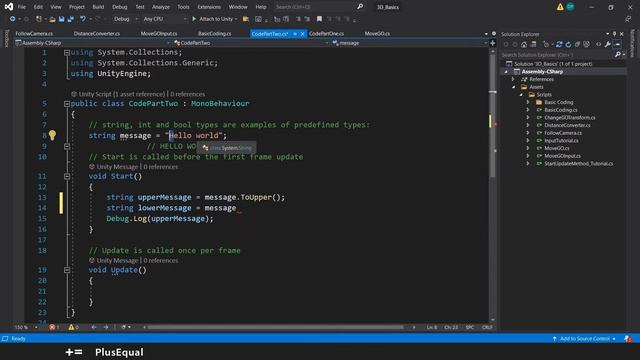Click the Home icon in Solution Explorer
This screenshot has height=360, width=640.
pyautogui.click(x=524, y=44)
